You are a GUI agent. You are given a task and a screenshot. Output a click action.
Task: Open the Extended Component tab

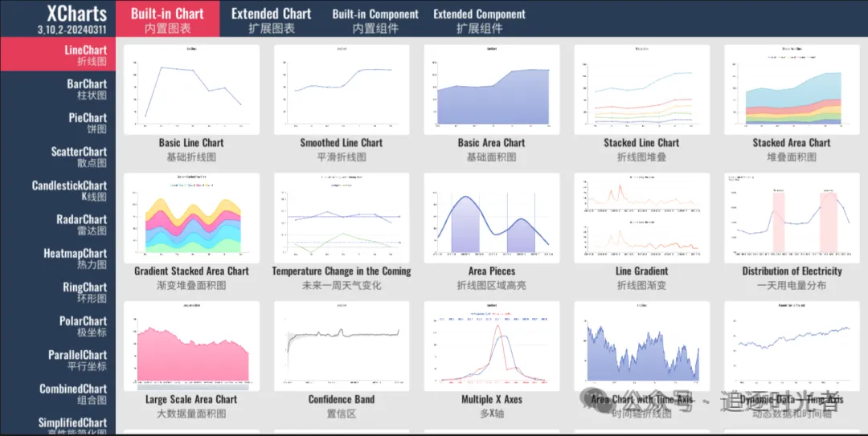point(479,20)
